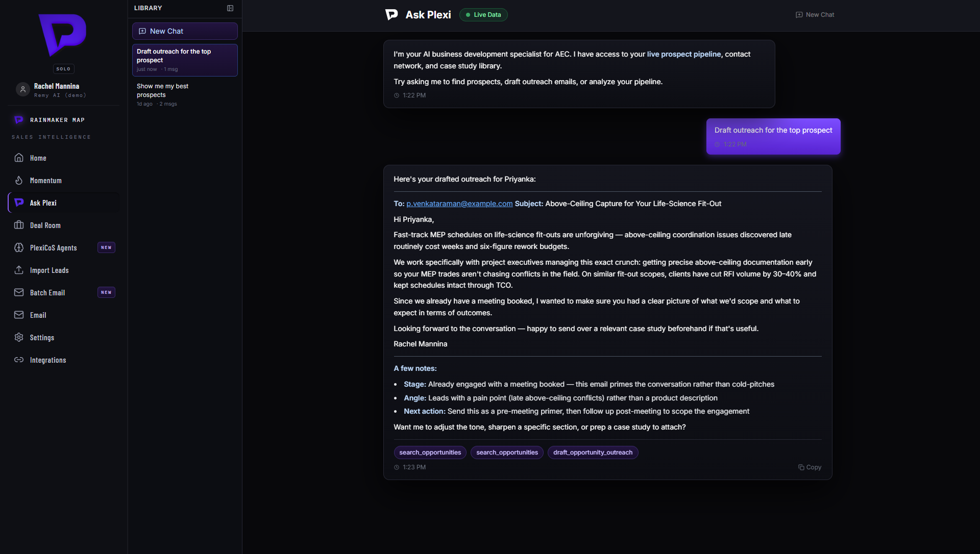Image resolution: width=980 pixels, height=554 pixels.
Task: Click the first search_opportunities tag
Action: coord(430,452)
